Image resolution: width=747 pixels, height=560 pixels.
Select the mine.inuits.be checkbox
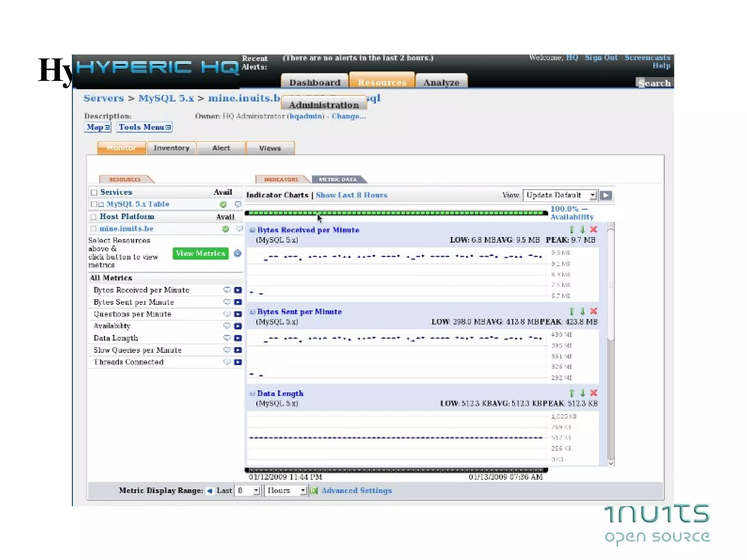coord(94,229)
